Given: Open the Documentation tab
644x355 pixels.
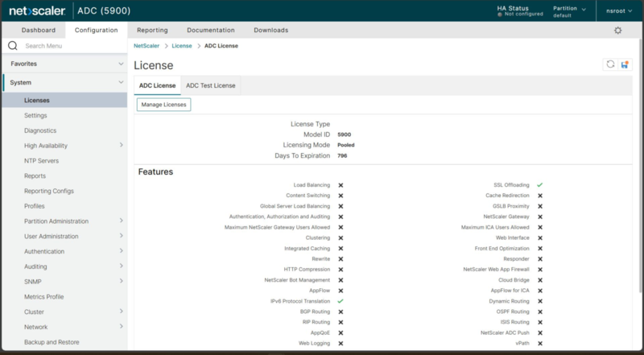Looking at the screenshot, I should pyautogui.click(x=211, y=30).
